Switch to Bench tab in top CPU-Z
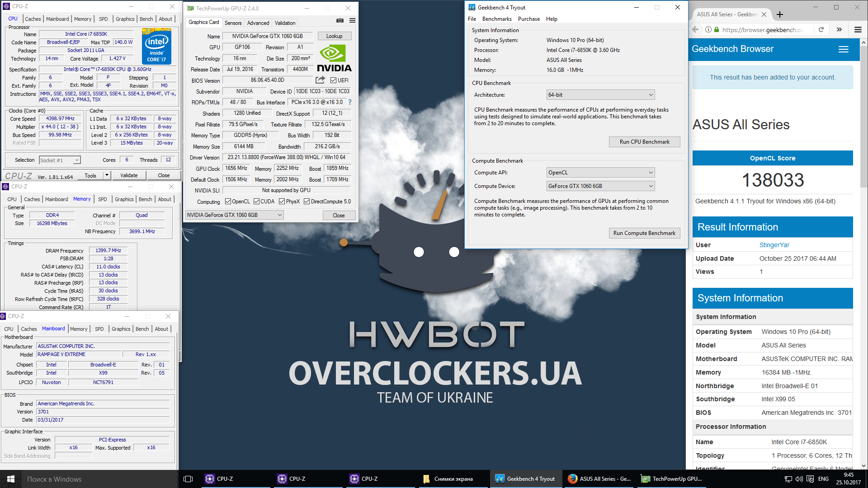Image resolution: width=868 pixels, height=488 pixels. tap(146, 19)
